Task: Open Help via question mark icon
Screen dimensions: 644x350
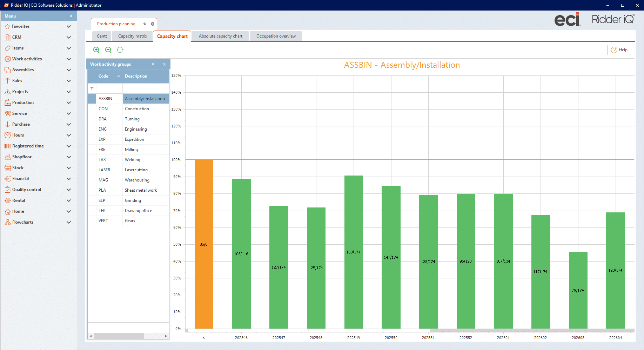Action: click(614, 50)
